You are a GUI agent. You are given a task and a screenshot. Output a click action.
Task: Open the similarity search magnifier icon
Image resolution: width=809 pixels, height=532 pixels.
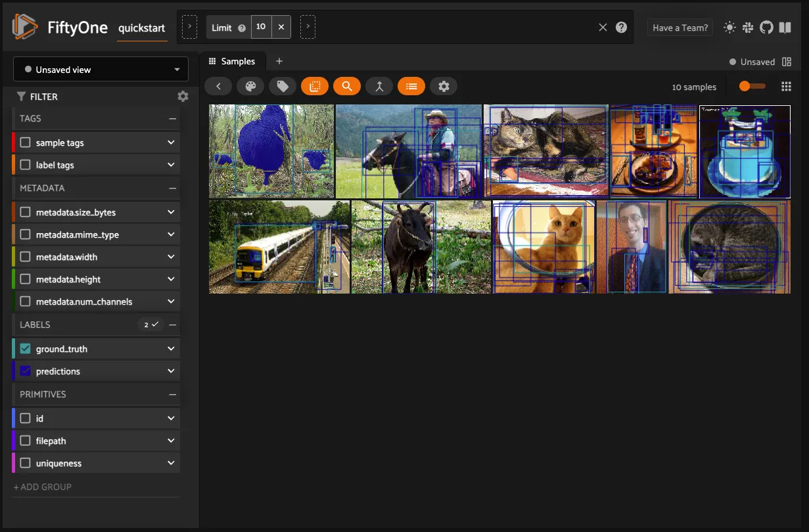coord(347,86)
